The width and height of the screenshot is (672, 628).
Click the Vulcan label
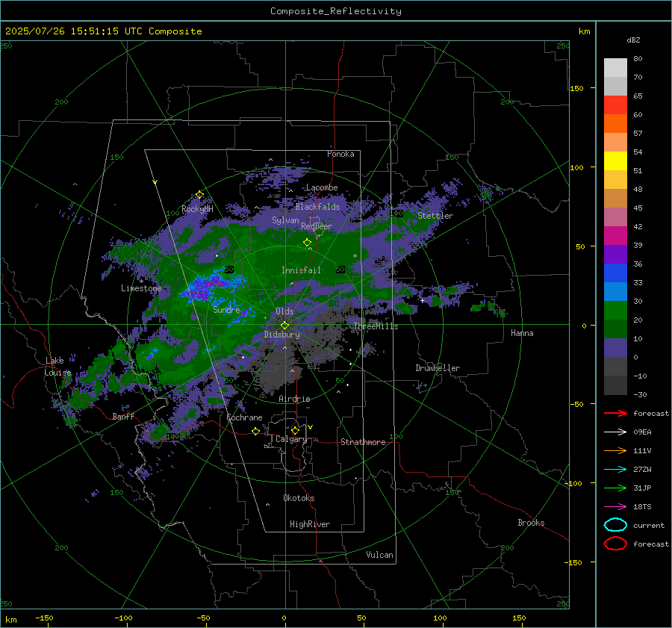point(379,555)
